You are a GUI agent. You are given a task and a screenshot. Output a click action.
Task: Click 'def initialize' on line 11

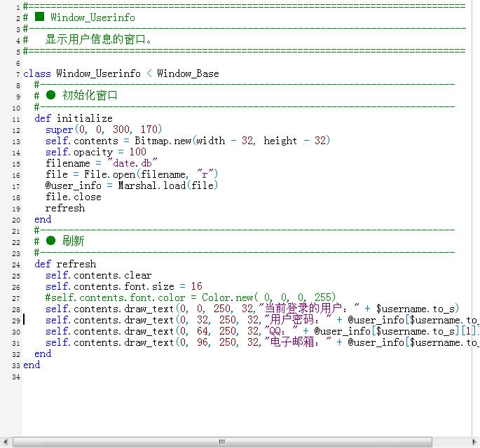click(x=74, y=118)
